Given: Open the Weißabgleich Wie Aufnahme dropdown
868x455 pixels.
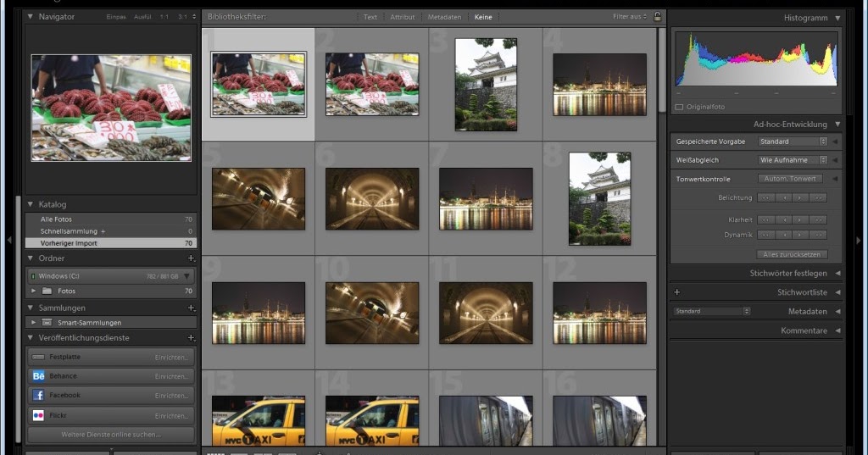Looking at the screenshot, I should (x=793, y=160).
